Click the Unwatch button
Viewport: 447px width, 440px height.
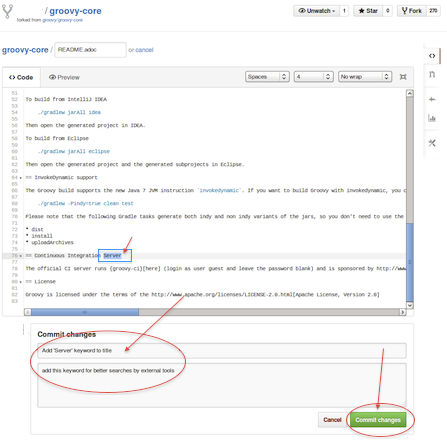pyautogui.click(x=316, y=11)
